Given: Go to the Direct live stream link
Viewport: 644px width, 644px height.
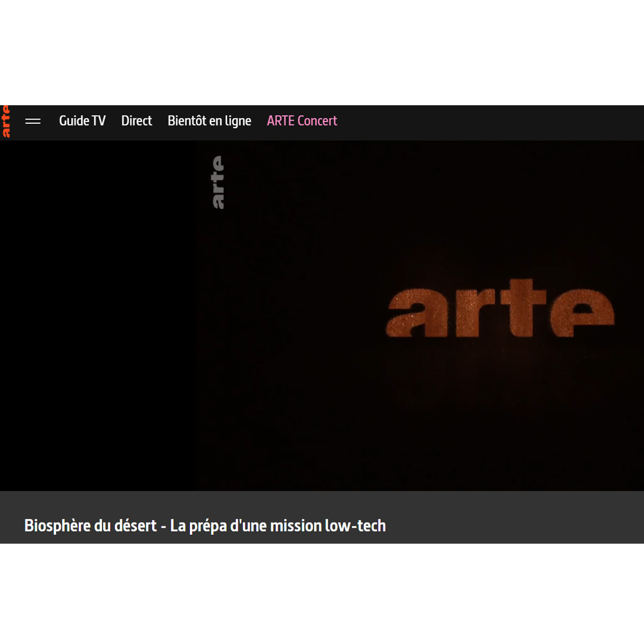Looking at the screenshot, I should pos(136,121).
